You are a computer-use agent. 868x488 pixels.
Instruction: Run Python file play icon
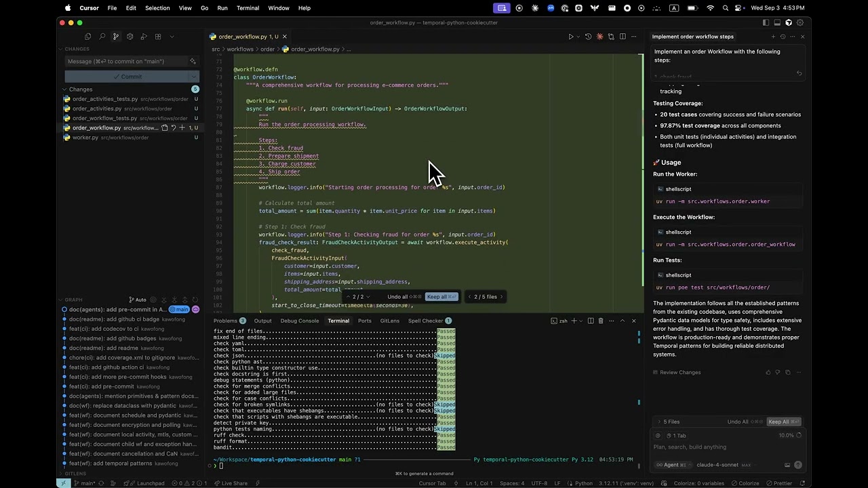[x=570, y=37]
